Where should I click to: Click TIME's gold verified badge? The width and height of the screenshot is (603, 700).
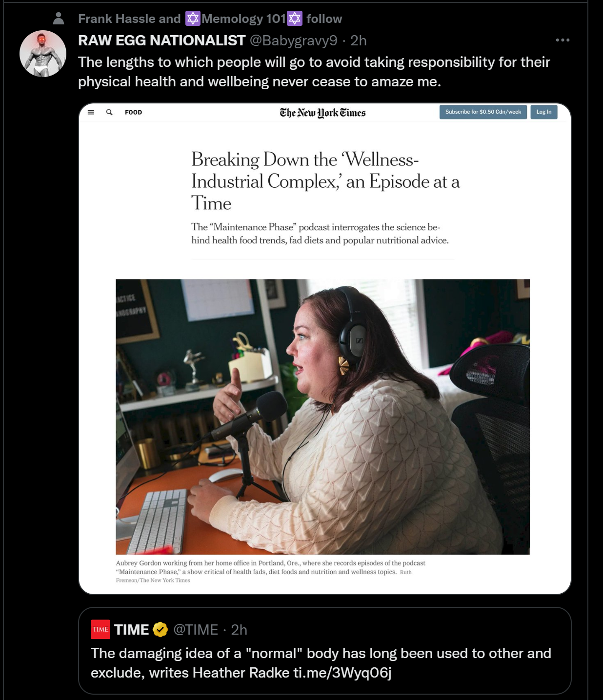click(x=160, y=630)
